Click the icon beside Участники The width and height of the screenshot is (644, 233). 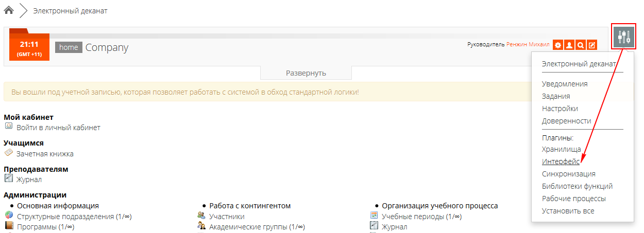coord(201,216)
